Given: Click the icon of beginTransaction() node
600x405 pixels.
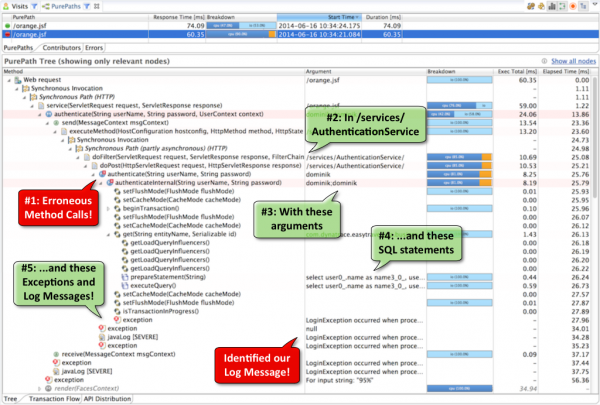Looking at the screenshot, I should 117,209.
